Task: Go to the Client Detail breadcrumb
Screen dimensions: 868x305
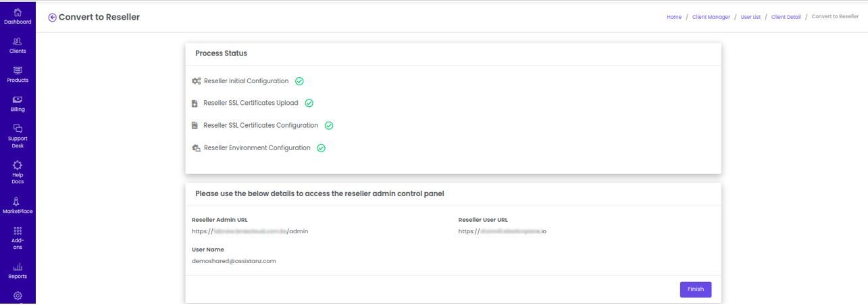Action: 786,17
